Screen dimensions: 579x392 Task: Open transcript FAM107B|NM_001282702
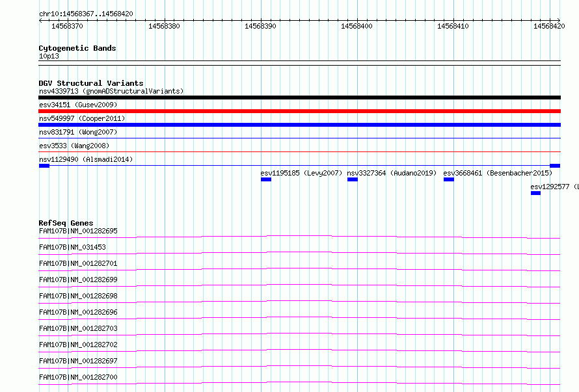pyautogui.click(x=78, y=345)
